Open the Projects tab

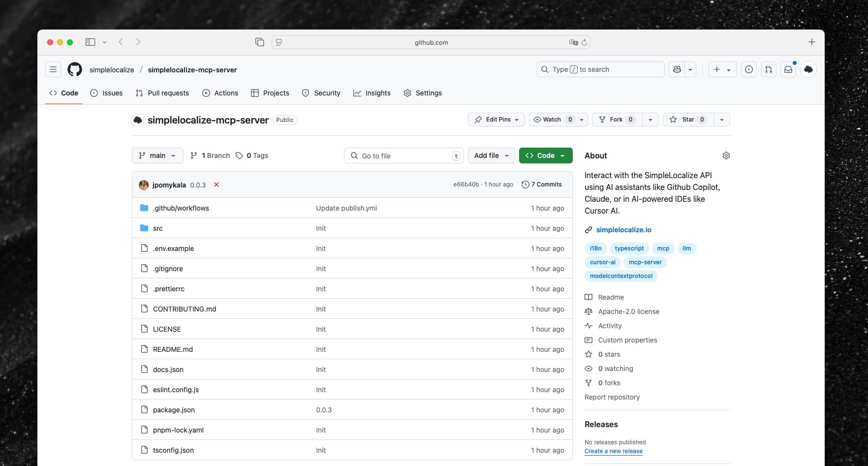(x=270, y=93)
